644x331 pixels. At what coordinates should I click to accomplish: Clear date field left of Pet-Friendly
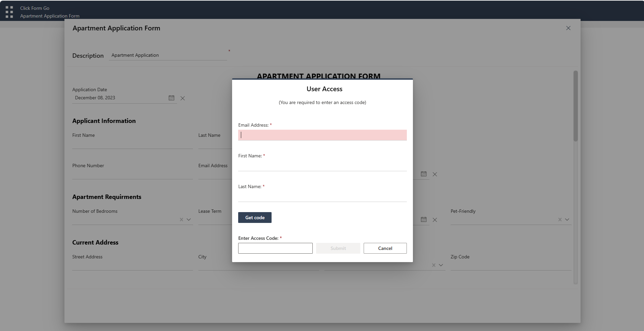435,220
